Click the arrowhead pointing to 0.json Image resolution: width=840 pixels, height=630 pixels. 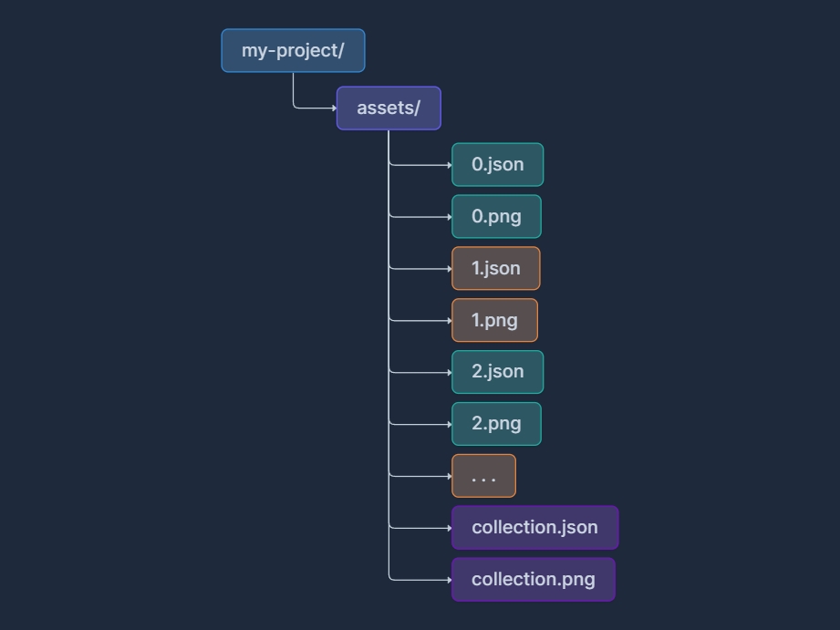(449, 165)
